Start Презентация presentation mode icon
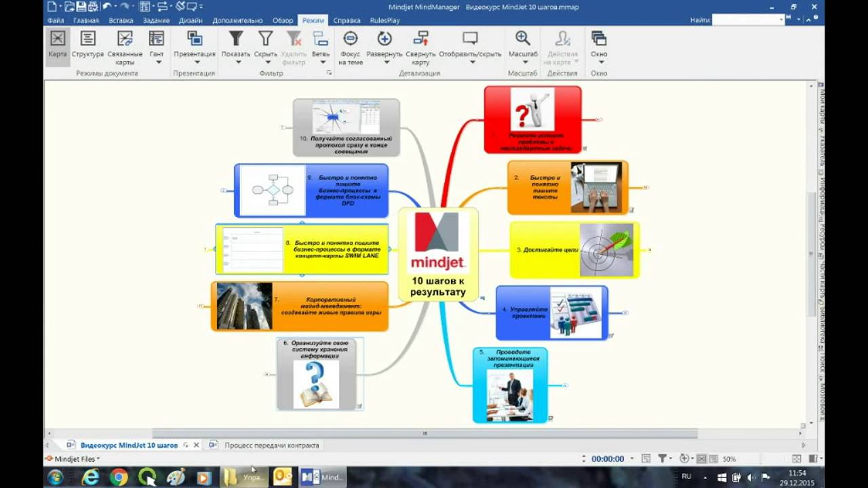Image resolution: width=868 pixels, height=488 pixels. 195,38
